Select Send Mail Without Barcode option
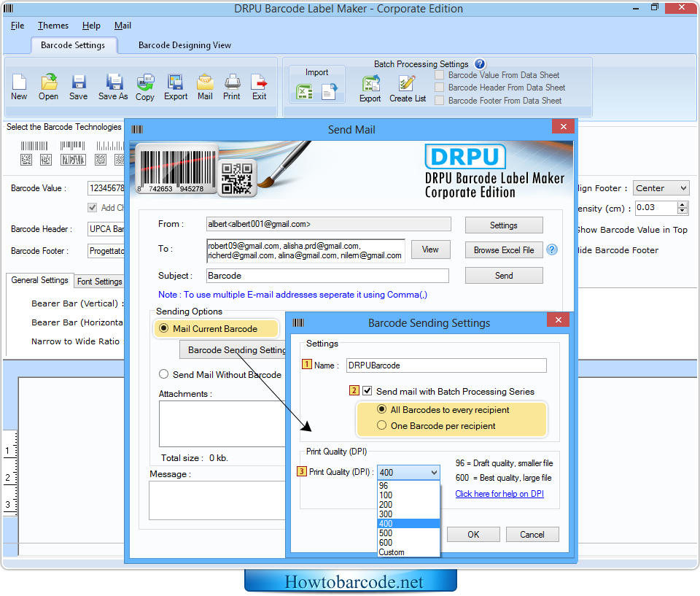The height and width of the screenshot is (596, 700). click(x=164, y=374)
